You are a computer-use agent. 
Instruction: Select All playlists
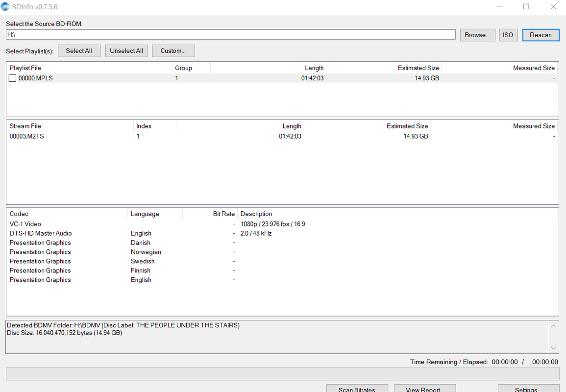[x=79, y=51]
